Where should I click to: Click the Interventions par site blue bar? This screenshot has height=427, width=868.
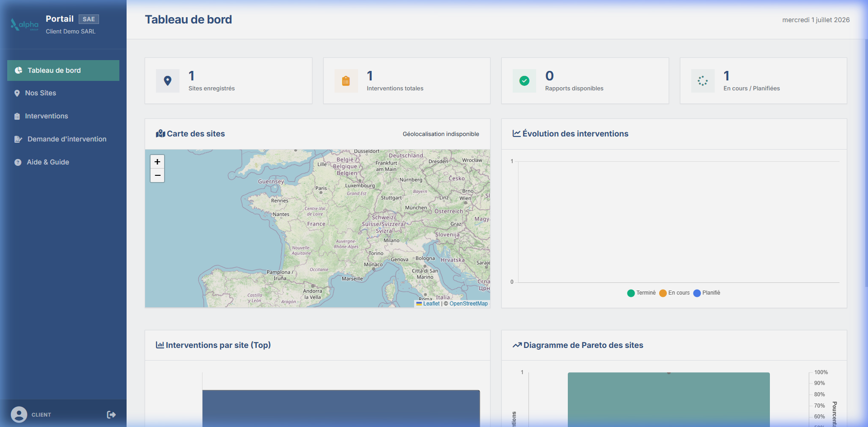[341, 408]
